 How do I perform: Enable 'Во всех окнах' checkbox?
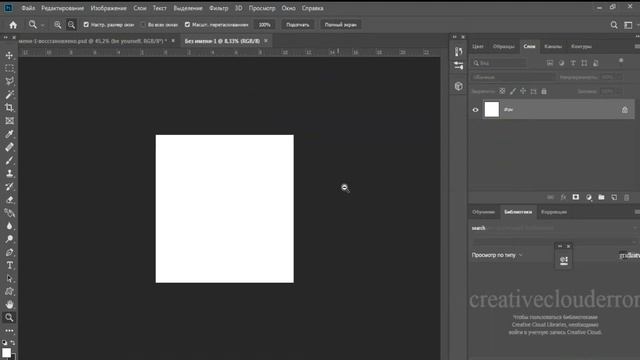point(143,25)
